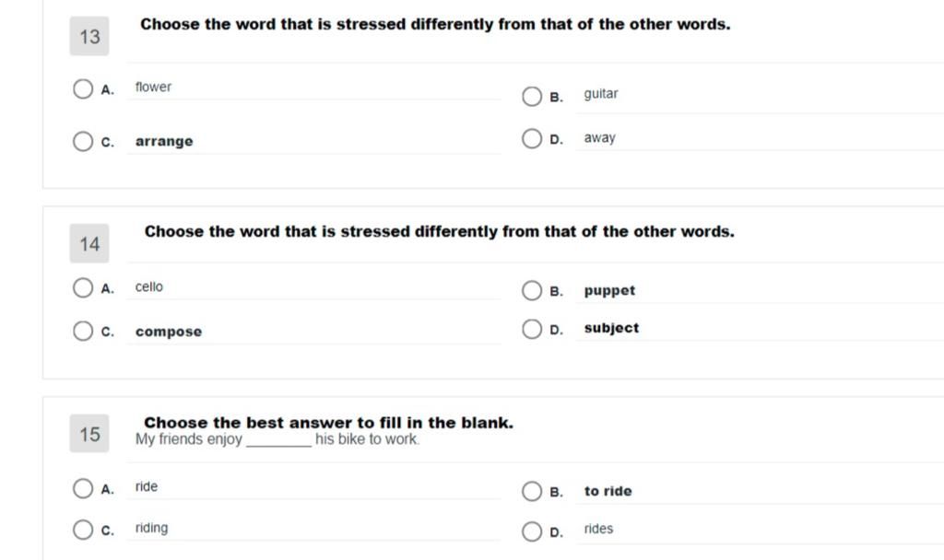Click the question number 13 badge
Viewport: 944px width, 560px height.
[89, 36]
